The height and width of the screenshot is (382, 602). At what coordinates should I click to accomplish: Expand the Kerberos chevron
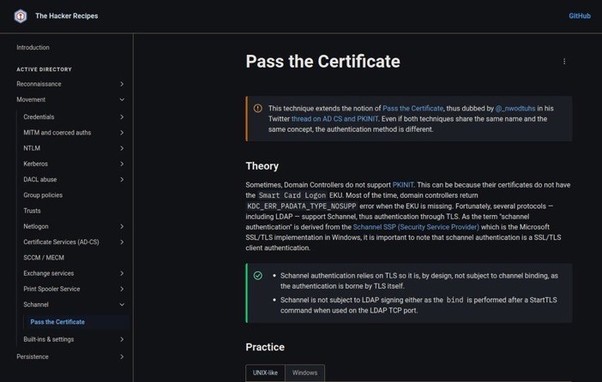pos(122,164)
